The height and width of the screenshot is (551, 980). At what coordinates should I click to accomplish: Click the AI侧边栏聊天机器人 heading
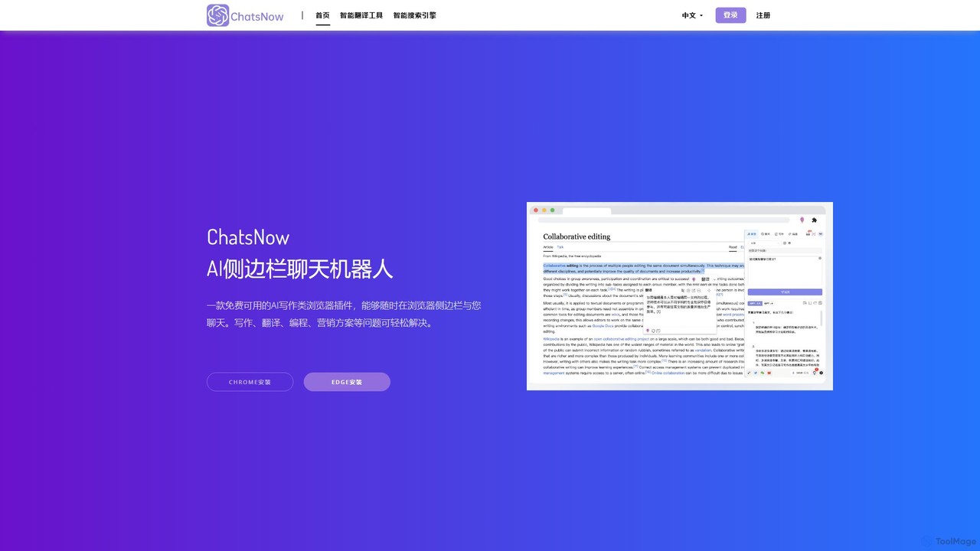300,269
